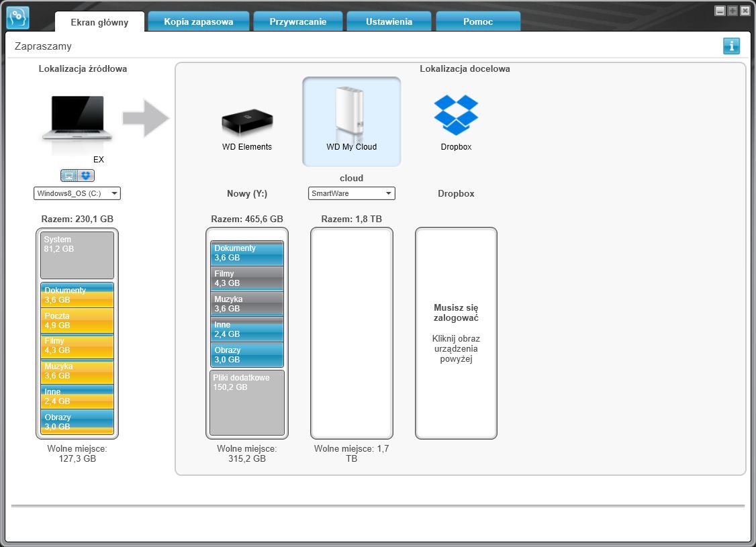Open the SmartWare share dropdown
Screen dimensions: 756x547
(352, 193)
